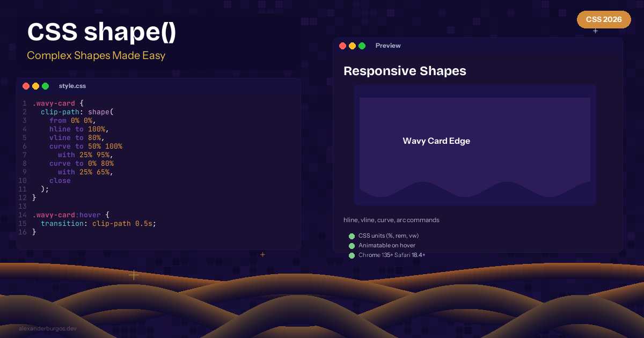Image resolution: width=644 pixels, height=338 pixels.
Task: Click the 'CSS shape()' main heading
Action: tap(101, 33)
